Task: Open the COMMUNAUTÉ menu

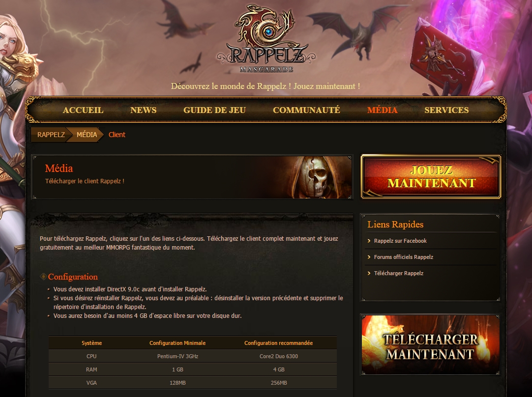Action: pyautogui.click(x=306, y=110)
